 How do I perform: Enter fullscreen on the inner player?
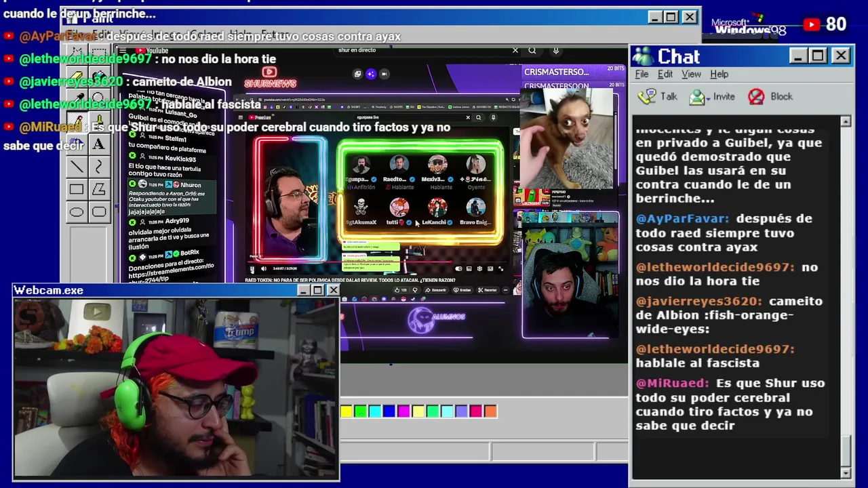pyautogui.click(x=500, y=268)
